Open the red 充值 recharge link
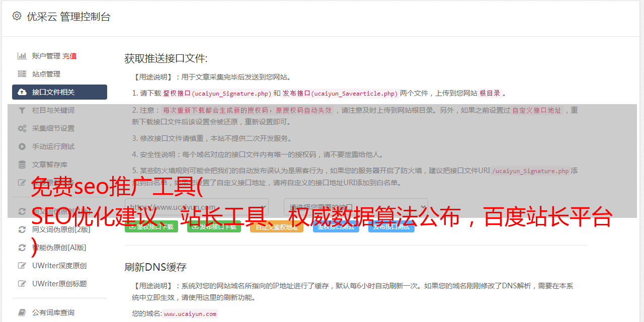Viewport: 644px width, 322px height. 69,56
